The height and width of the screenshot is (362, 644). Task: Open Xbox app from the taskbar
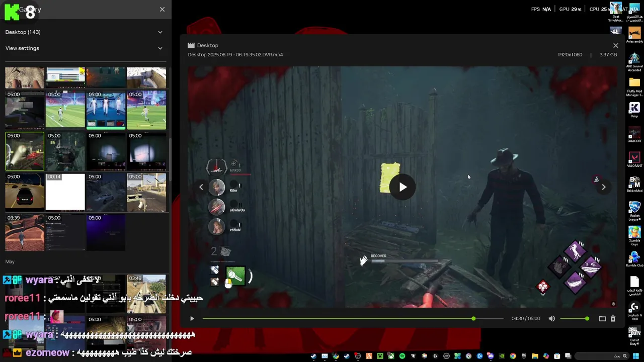coord(390,356)
